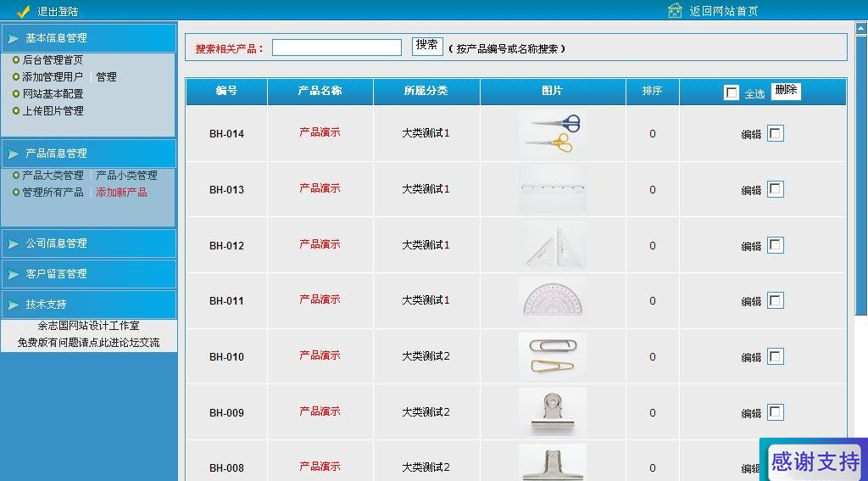Click the arrow icon beside 客户留言管理
The width and height of the screenshot is (868, 481).
coord(14,274)
